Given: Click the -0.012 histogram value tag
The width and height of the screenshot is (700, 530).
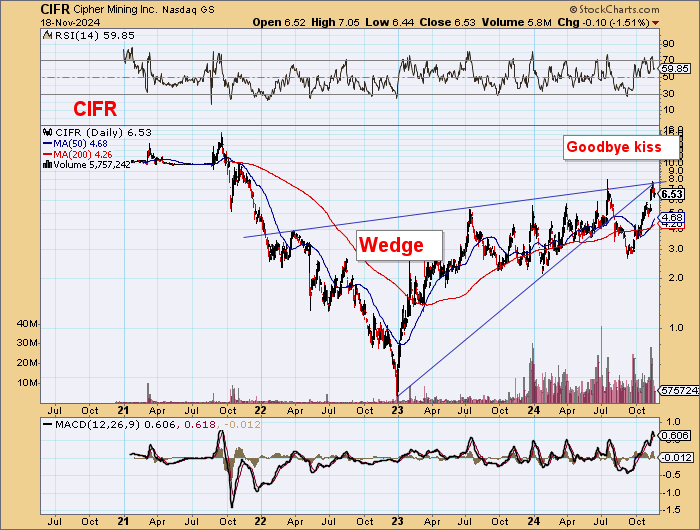Looking at the screenshot, I should coord(676,458).
